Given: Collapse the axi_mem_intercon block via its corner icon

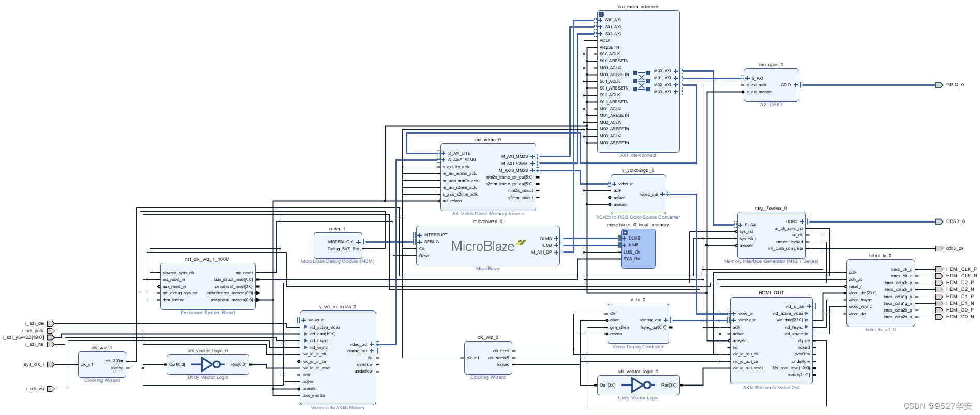Looking at the screenshot, I should (601, 14).
